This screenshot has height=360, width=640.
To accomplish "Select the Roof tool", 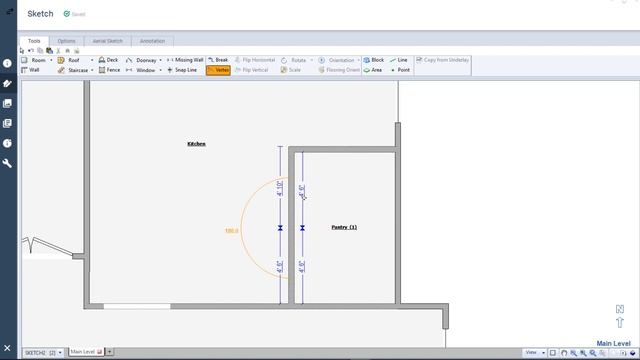I will pyautogui.click(x=69, y=60).
